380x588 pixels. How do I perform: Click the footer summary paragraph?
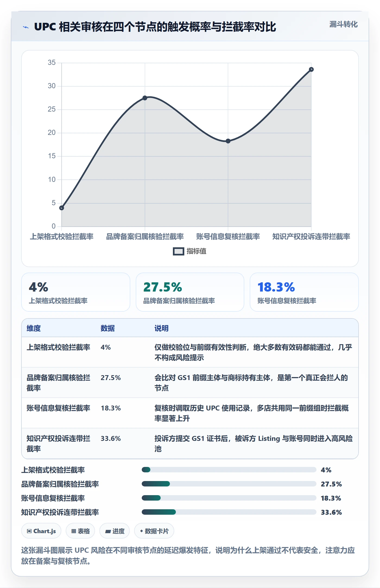pyautogui.click(x=188, y=555)
